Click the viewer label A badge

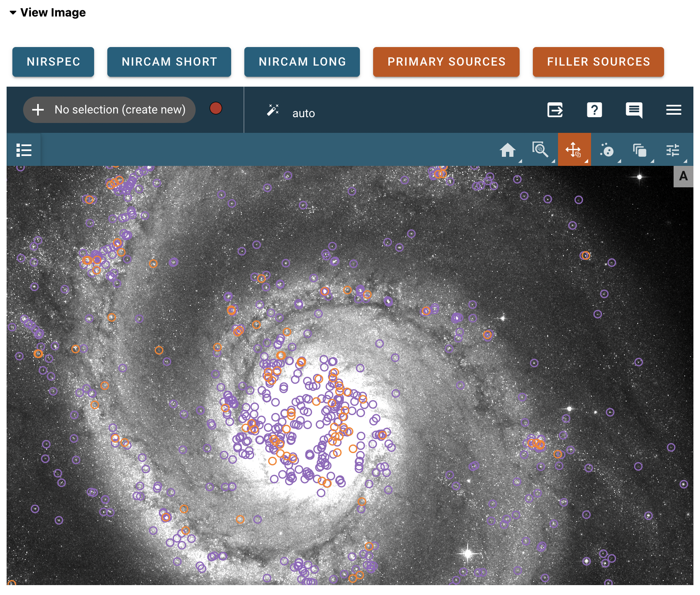click(683, 176)
